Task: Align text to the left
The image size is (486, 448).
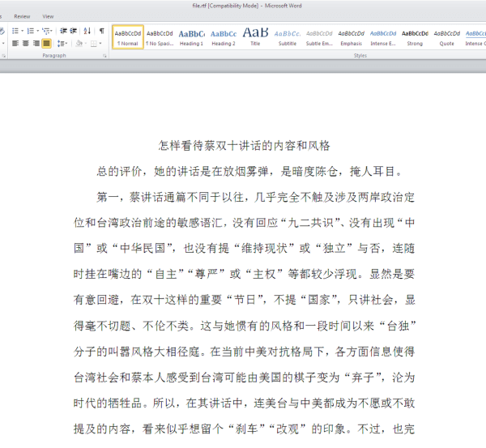Action: coord(15,43)
